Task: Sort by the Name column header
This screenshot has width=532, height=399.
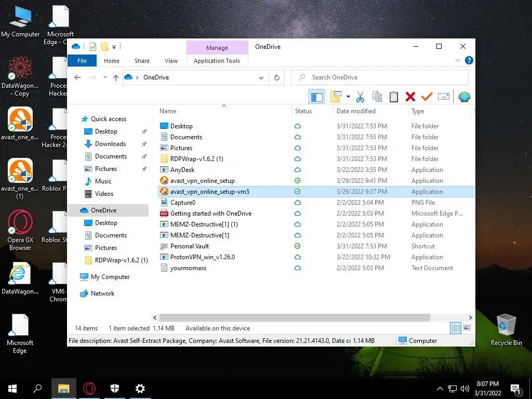Action: 168,111
